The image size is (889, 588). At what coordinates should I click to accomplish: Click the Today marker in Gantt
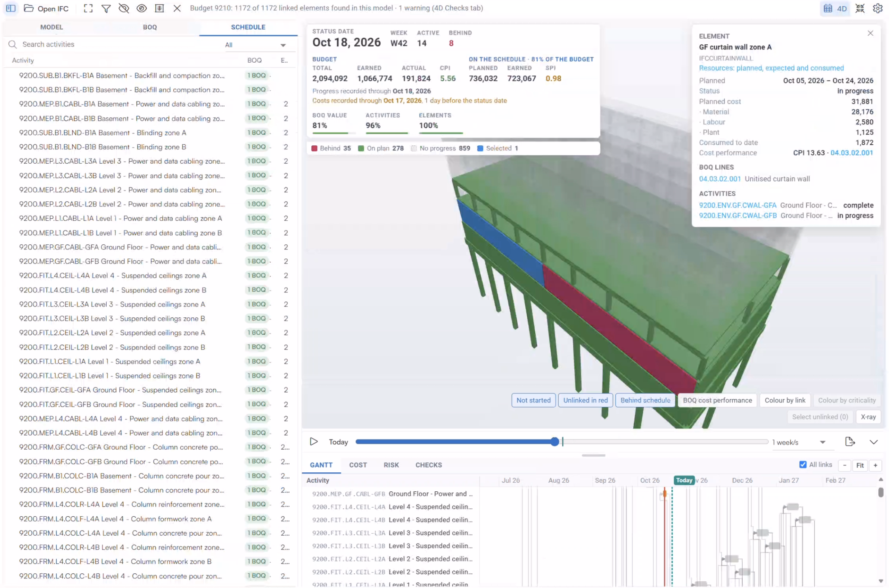(684, 480)
